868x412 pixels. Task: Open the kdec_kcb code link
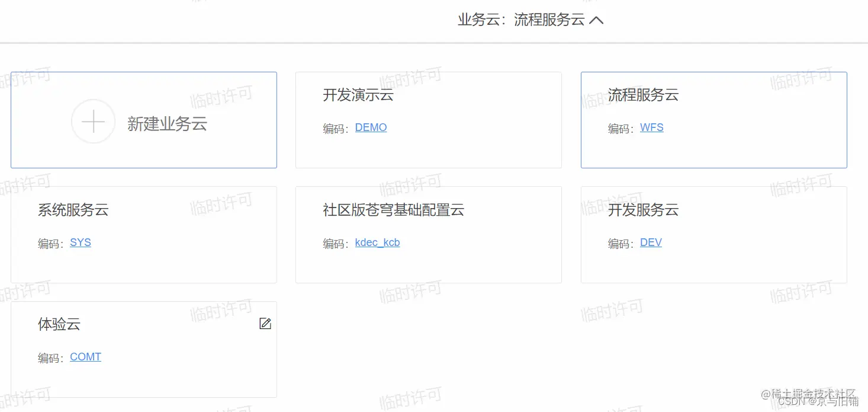378,242
